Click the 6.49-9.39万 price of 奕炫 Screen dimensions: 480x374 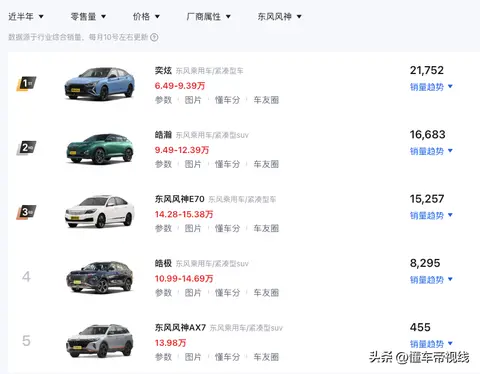pos(180,86)
